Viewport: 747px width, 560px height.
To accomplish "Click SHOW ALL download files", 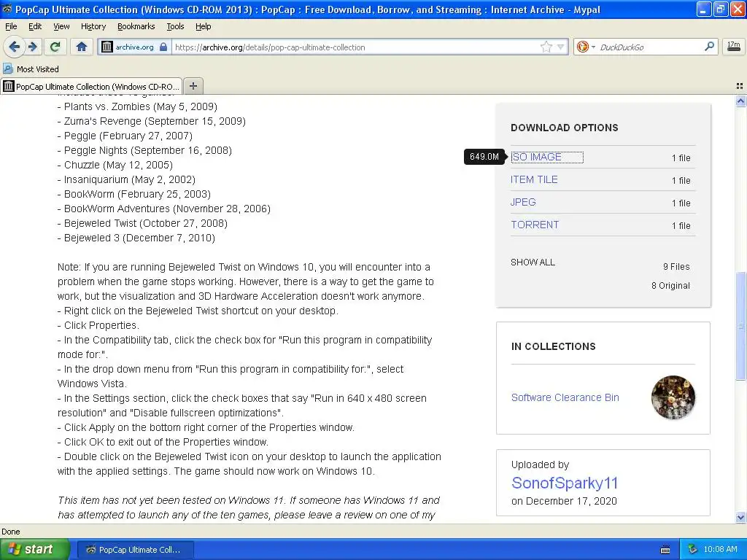I will 533,262.
